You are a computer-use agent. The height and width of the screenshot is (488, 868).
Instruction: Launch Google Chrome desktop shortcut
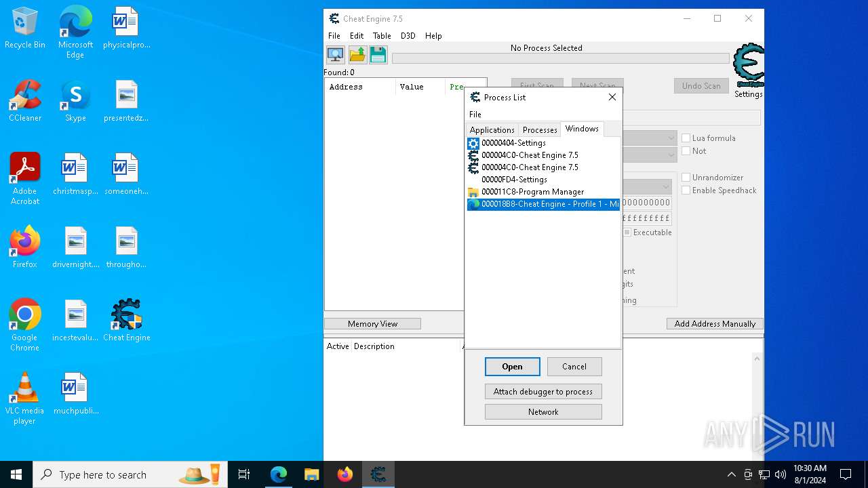point(25,325)
